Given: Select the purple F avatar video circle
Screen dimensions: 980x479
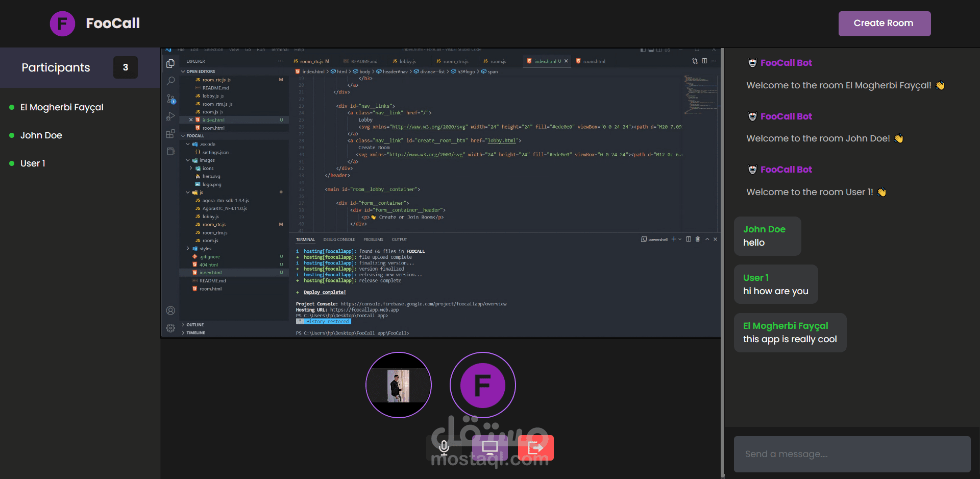Looking at the screenshot, I should (483, 385).
